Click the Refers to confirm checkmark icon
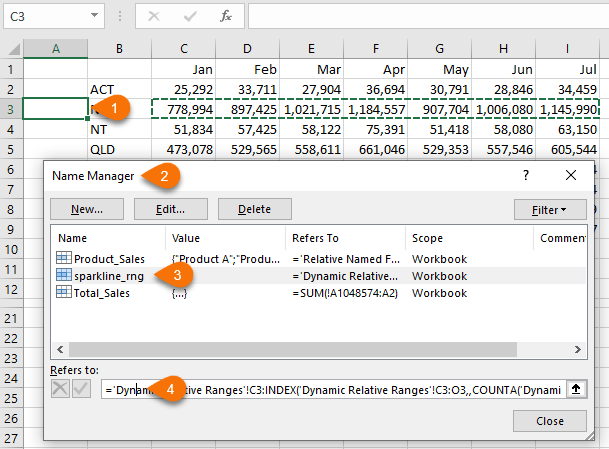Screen dimensions: 609x449 tap(81, 388)
